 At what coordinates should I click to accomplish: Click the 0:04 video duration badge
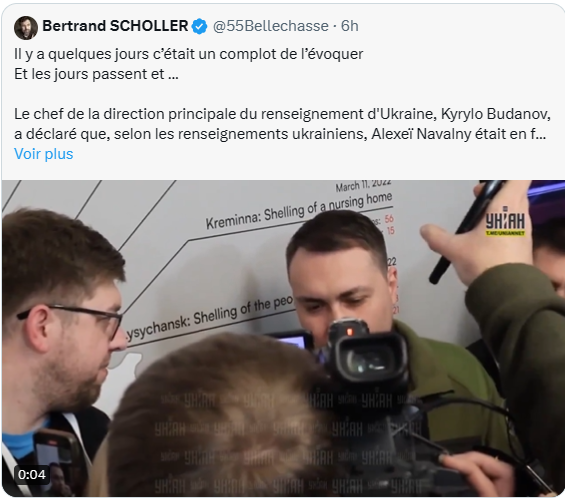click(x=32, y=475)
